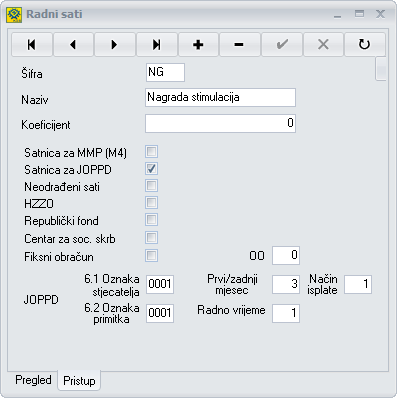The width and height of the screenshot is (397, 398).
Task: Enable Satnica za MMP (M4) checkbox
Action: point(151,152)
